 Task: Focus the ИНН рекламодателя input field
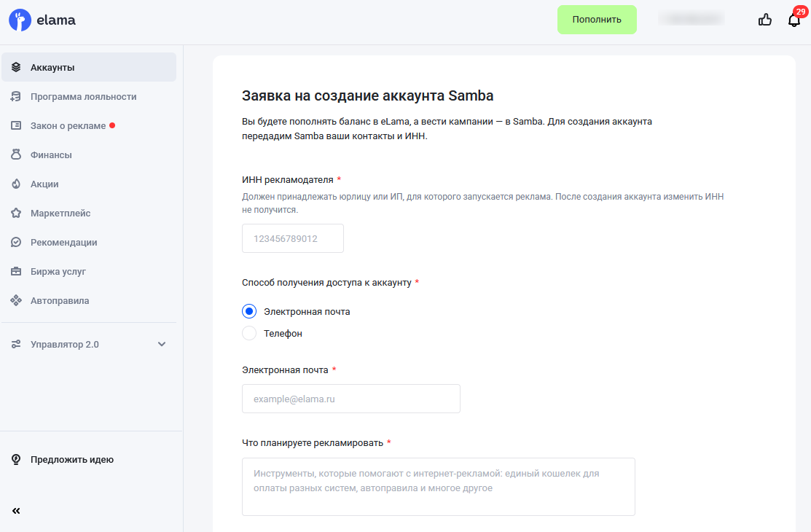[x=292, y=238]
